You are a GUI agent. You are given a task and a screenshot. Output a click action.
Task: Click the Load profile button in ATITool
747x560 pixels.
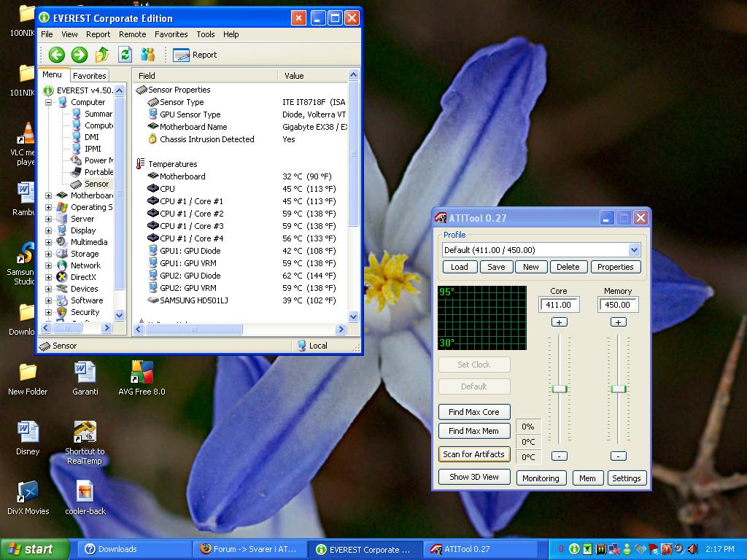tap(460, 267)
